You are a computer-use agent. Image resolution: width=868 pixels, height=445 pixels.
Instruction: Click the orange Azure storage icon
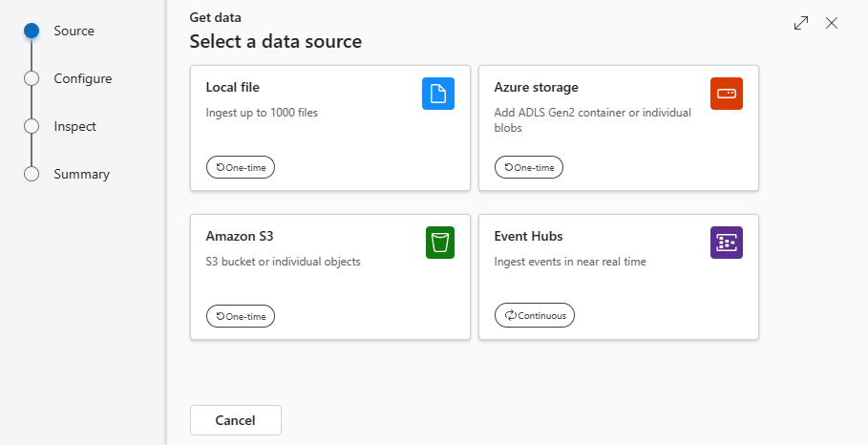pyautogui.click(x=727, y=94)
